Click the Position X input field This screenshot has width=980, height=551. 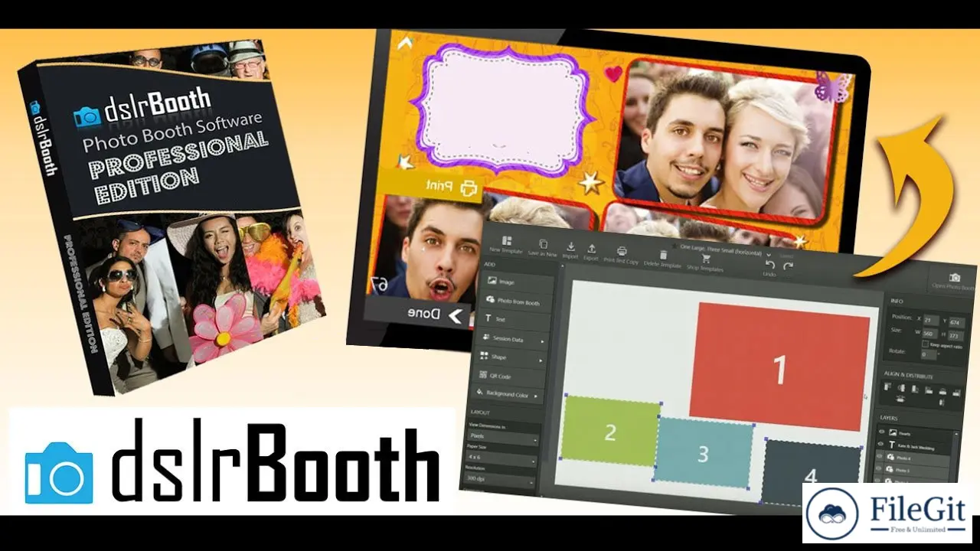tap(931, 320)
